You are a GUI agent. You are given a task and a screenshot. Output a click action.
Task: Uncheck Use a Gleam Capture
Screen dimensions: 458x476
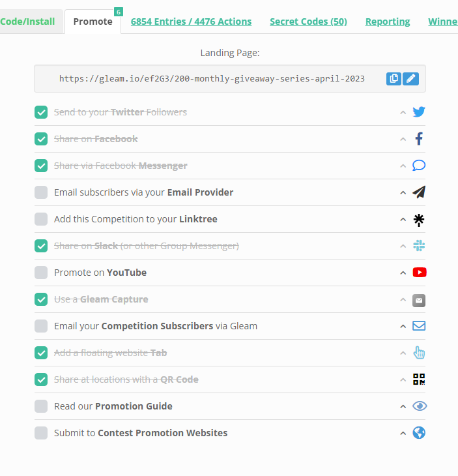(41, 299)
